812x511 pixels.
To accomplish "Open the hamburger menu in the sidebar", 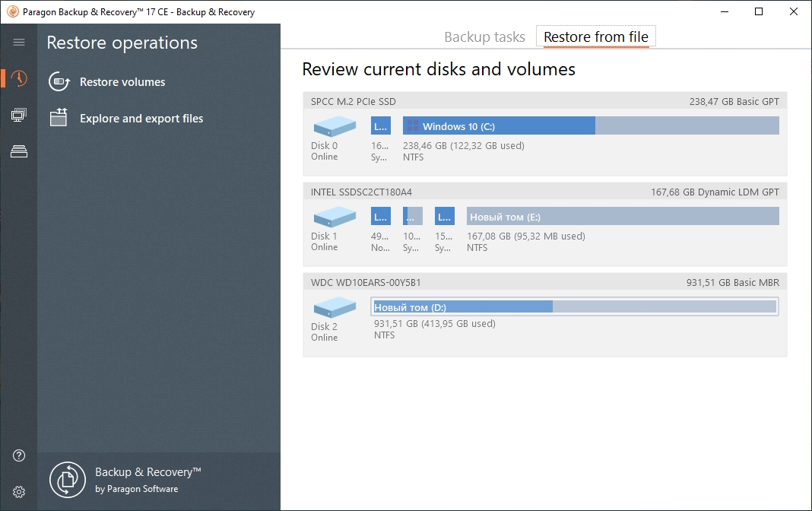I will 19,42.
